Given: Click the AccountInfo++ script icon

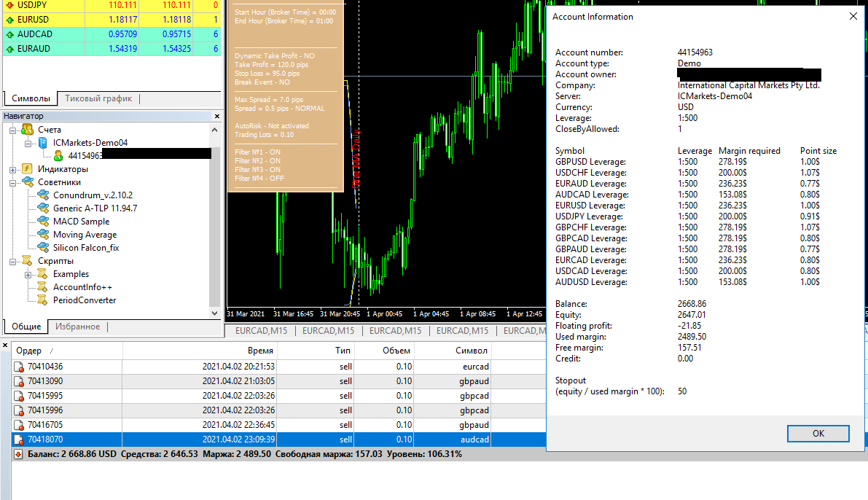Looking at the screenshot, I should 42,287.
